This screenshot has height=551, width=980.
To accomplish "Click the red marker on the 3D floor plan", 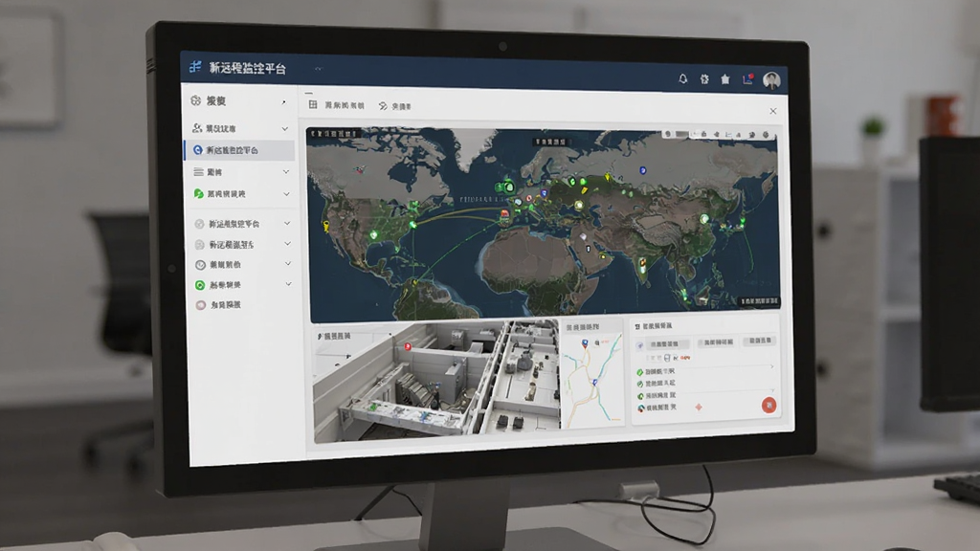I will pyautogui.click(x=408, y=346).
